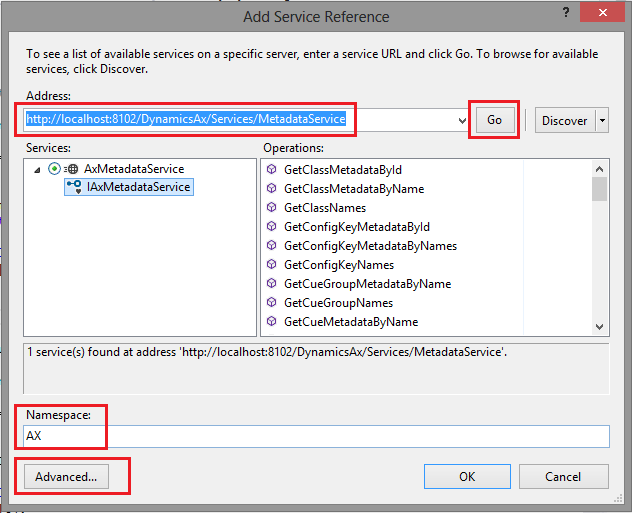Click the icon beside GetClassNames

click(272, 207)
